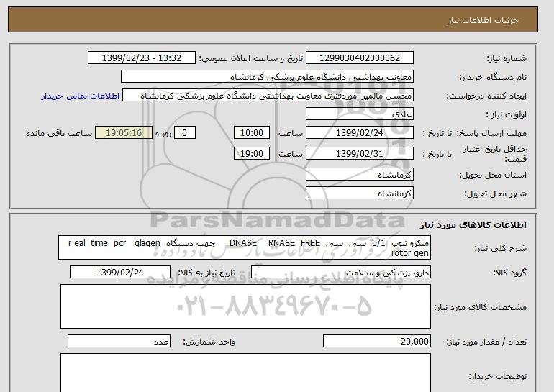
Task: Select the remaining time field 19:05:16
Action: tap(124, 133)
